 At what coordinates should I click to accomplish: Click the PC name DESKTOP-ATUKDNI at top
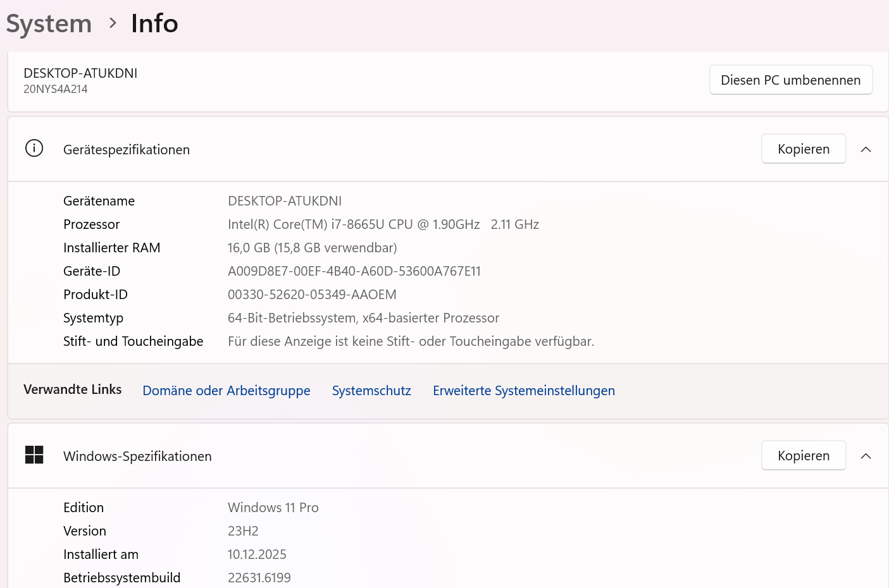click(80, 73)
